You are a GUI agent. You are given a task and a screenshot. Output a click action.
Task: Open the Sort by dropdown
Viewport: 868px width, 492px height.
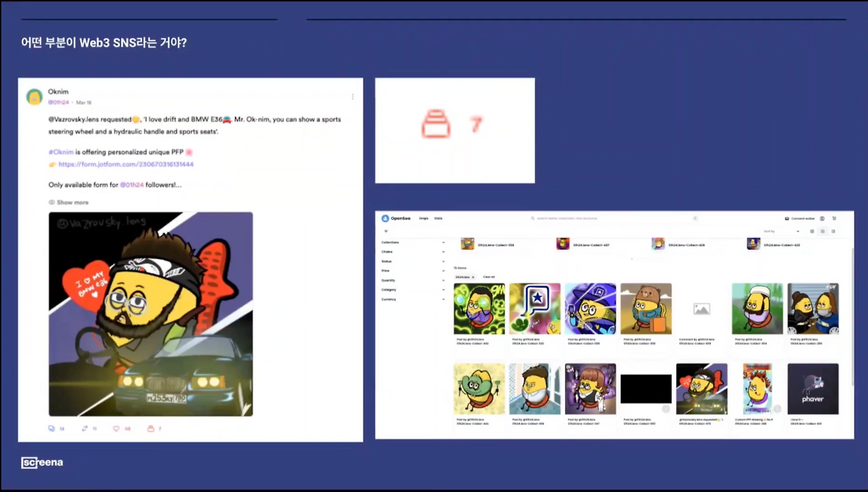point(781,231)
